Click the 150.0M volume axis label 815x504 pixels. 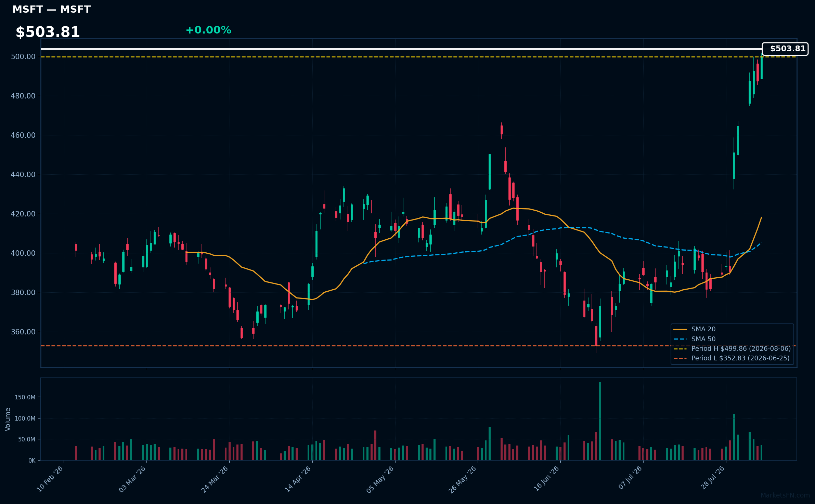coord(25,397)
